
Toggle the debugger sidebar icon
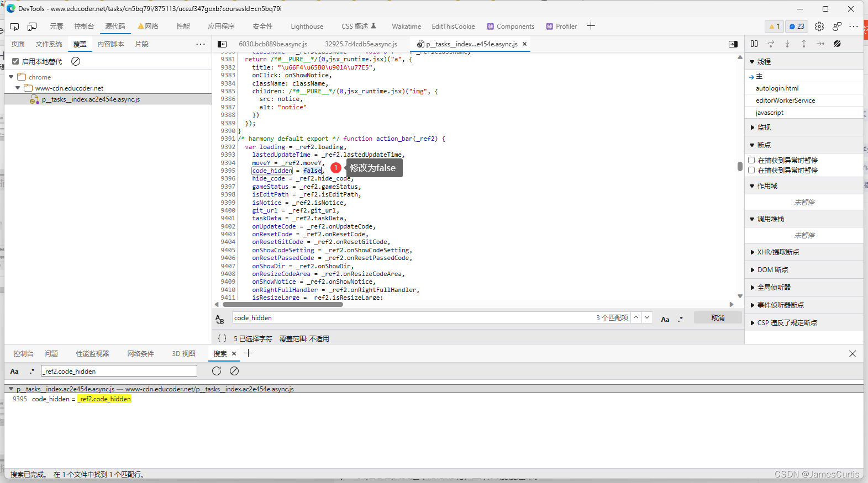[733, 44]
